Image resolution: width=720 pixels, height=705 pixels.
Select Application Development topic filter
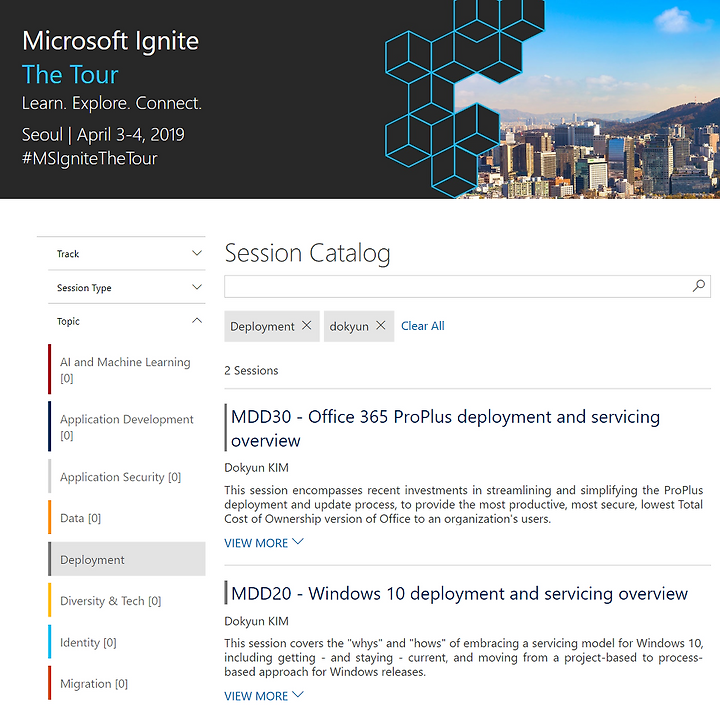click(127, 426)
